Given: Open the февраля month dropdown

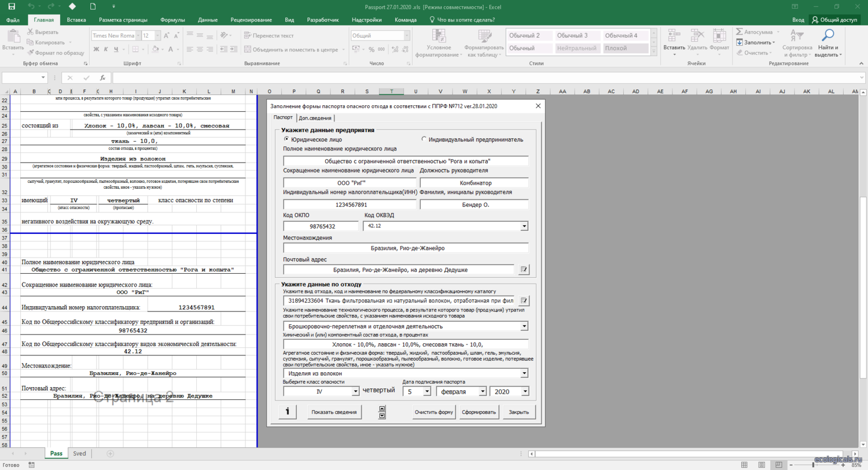Looking at the screenshot, I should click(481, 391).
